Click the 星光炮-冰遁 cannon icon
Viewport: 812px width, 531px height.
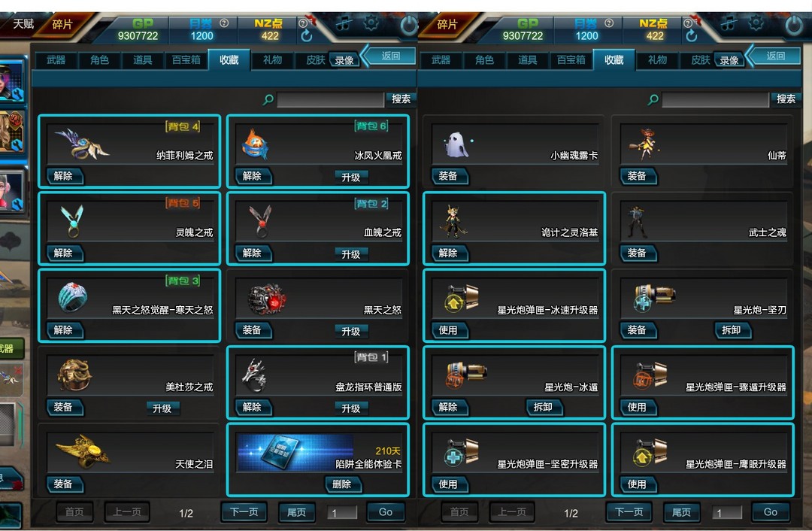[466, 375]
